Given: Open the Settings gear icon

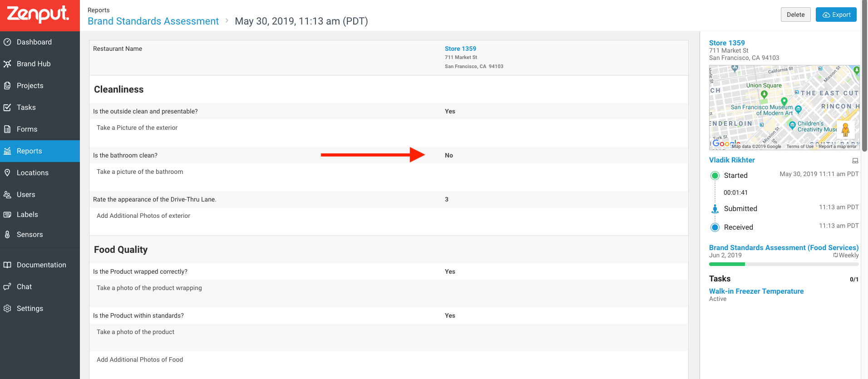Looking at the screenshot, I should coord(7,309).
